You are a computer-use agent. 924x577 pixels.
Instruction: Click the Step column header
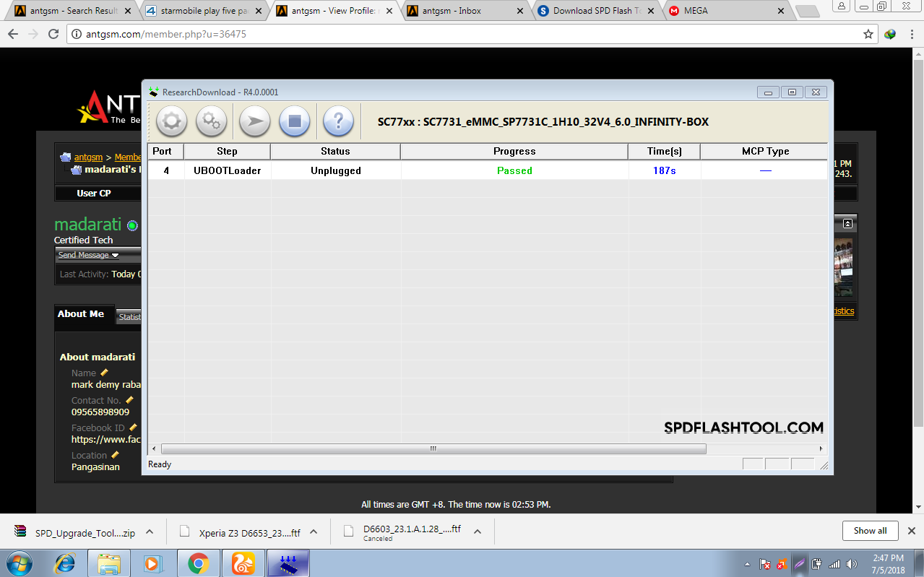[227, 152]
